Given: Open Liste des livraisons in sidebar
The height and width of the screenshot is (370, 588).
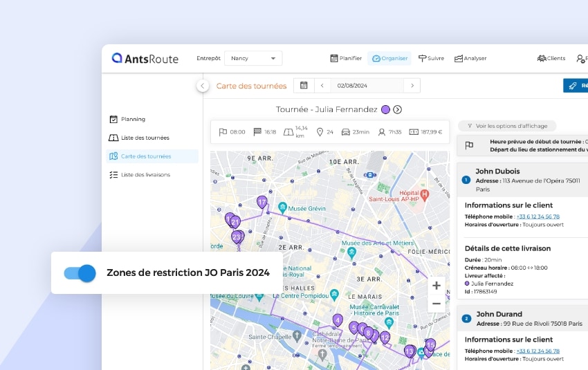Looking at the screenshot, I should click(x=145, y=175).
